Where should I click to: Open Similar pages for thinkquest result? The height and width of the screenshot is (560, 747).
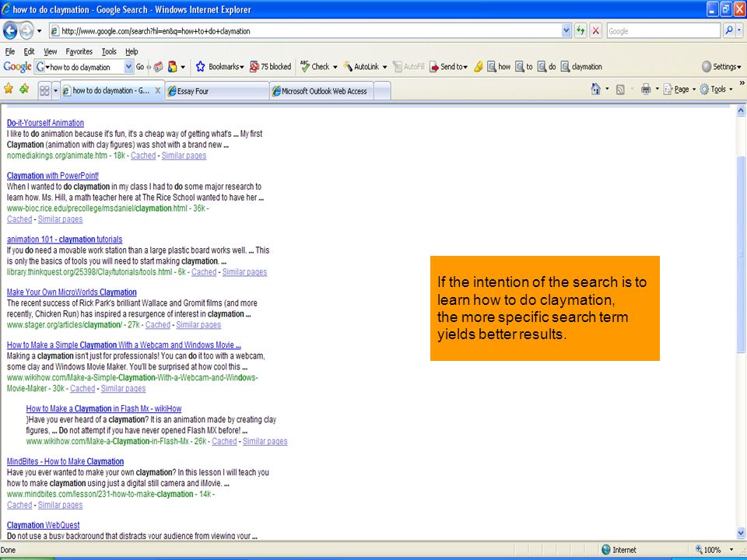click(x=244, y=272)
